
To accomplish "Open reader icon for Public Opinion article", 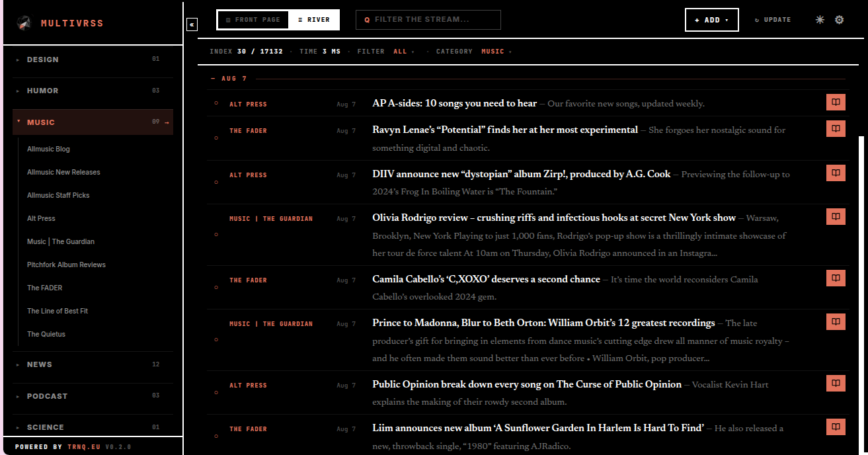I will coord(836,383).
